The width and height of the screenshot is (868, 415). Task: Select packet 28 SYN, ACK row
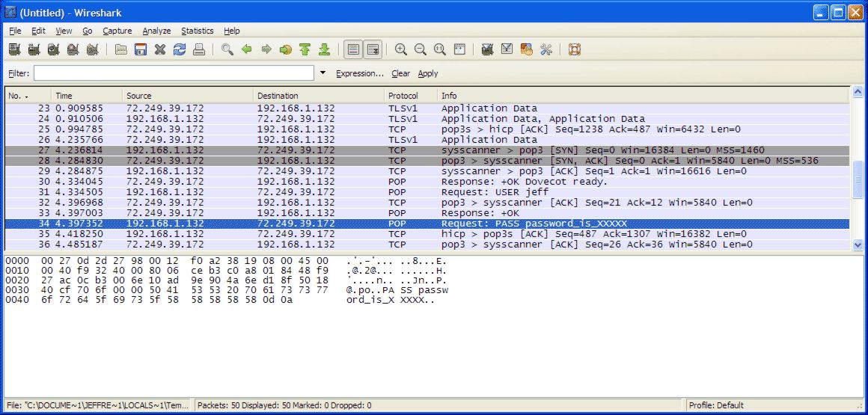(x=427, y=161)
